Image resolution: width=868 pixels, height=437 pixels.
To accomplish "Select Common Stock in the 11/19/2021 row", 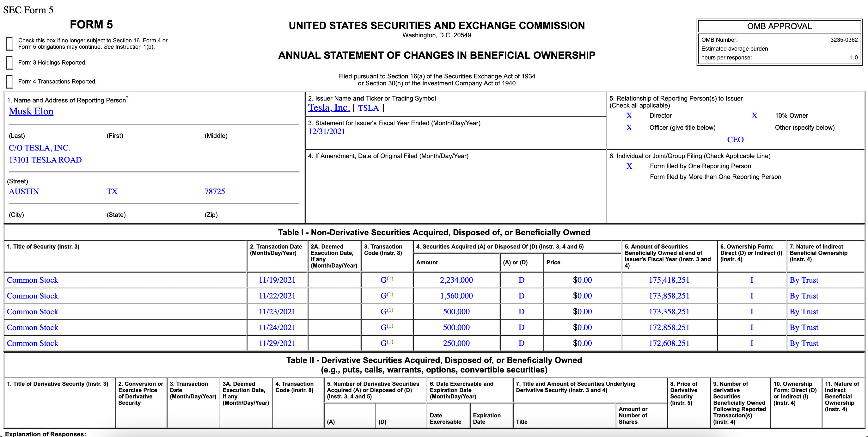I will click(x=32, y=280).
